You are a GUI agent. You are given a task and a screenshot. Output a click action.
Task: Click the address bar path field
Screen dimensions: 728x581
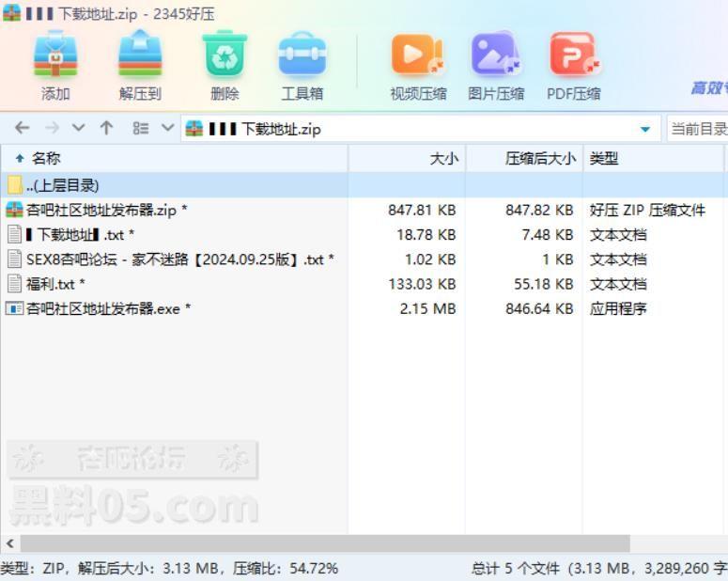coord(423,129)
